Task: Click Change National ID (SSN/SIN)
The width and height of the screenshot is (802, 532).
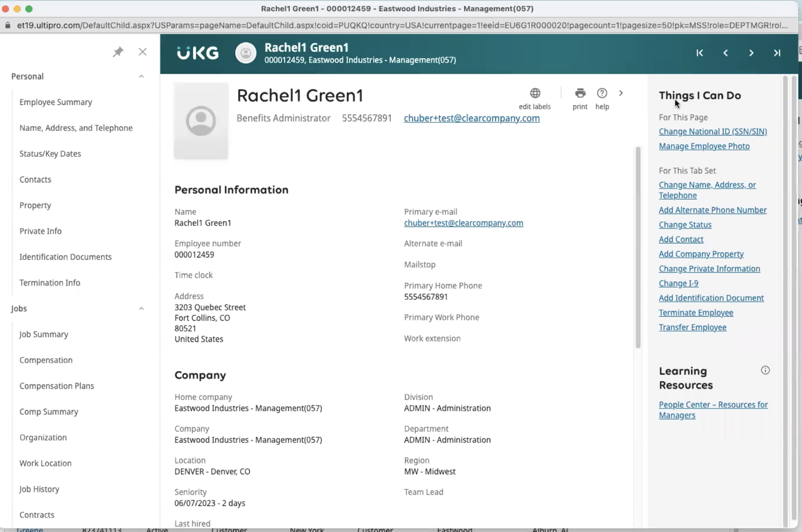Action: 713,132
